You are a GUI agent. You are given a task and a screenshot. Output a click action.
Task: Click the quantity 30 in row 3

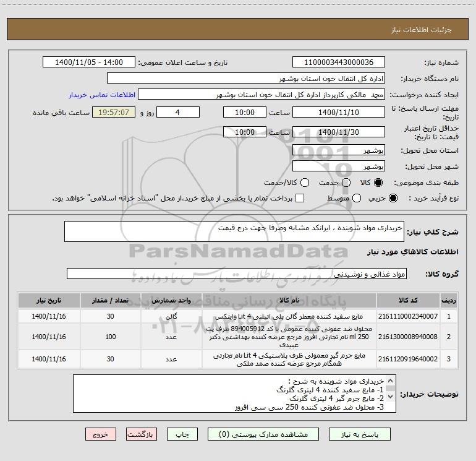111,359
